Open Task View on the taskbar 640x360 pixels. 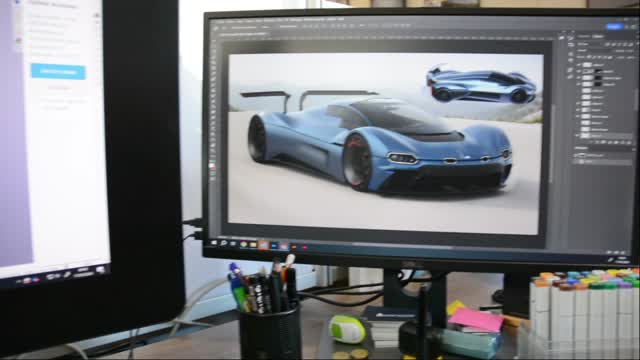tap(233, 244)
